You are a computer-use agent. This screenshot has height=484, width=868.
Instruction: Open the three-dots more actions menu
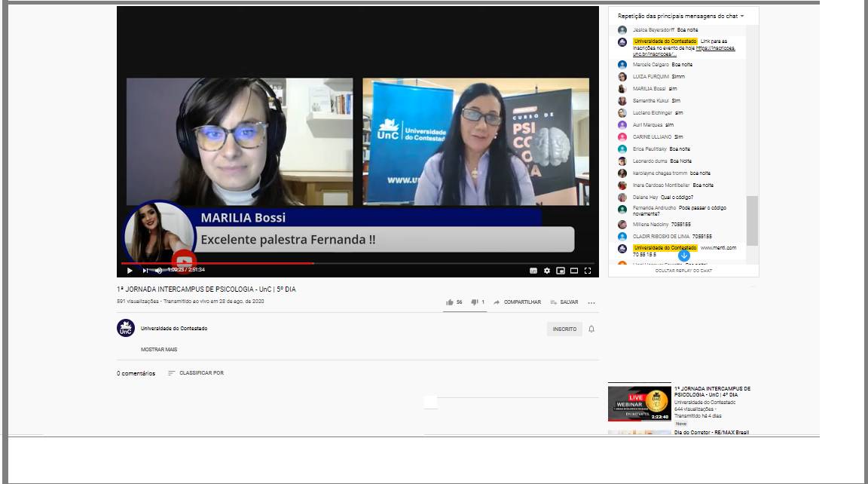[x=591, y=302]
